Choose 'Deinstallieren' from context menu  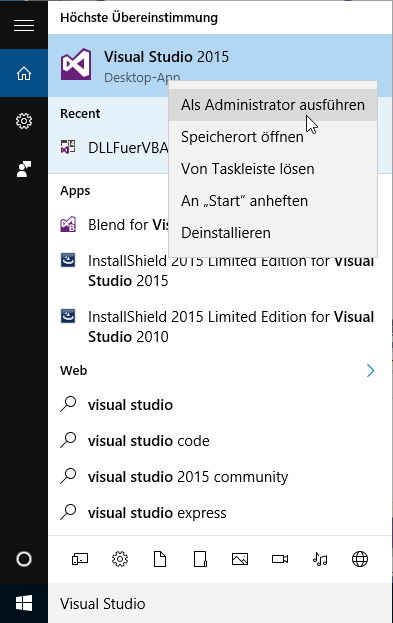(273, 233)
